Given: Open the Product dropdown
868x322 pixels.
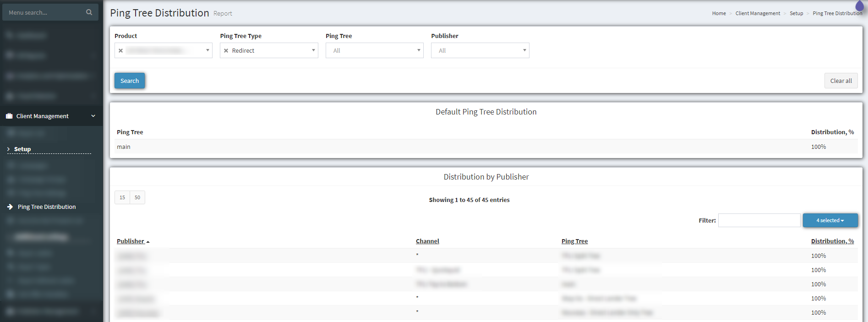Looking at the screenshot, I should click(x=207, y=50).
